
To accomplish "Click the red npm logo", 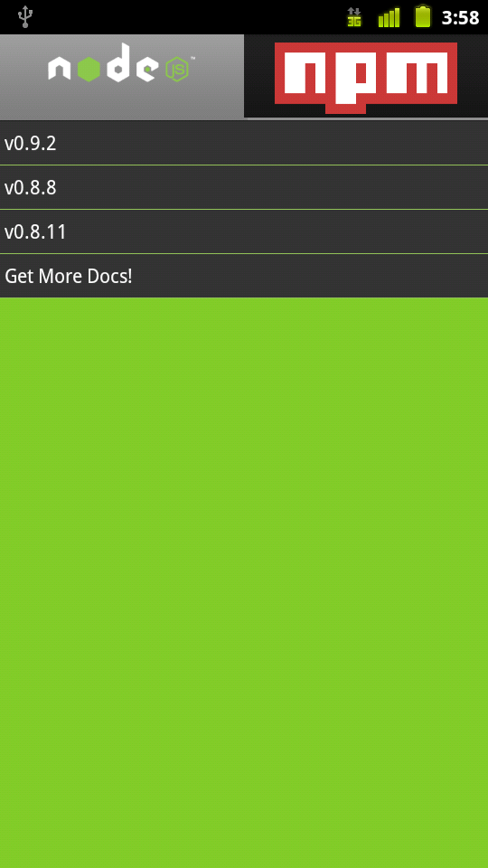I will [x=366, y=78].
